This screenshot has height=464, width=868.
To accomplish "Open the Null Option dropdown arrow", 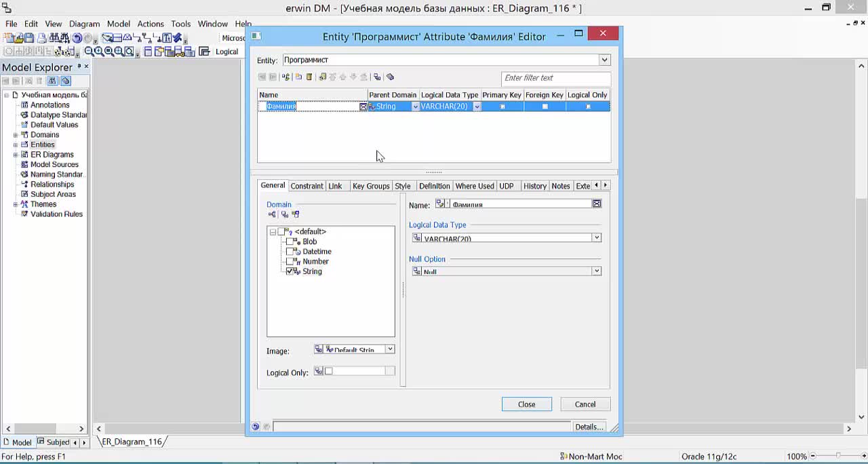I will tap(597, 271).
